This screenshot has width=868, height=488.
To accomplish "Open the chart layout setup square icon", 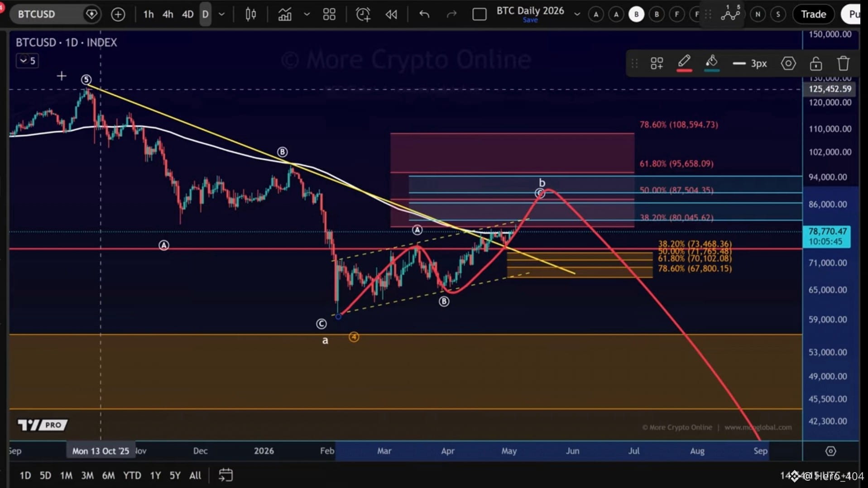I will click(x=479, y=14).
